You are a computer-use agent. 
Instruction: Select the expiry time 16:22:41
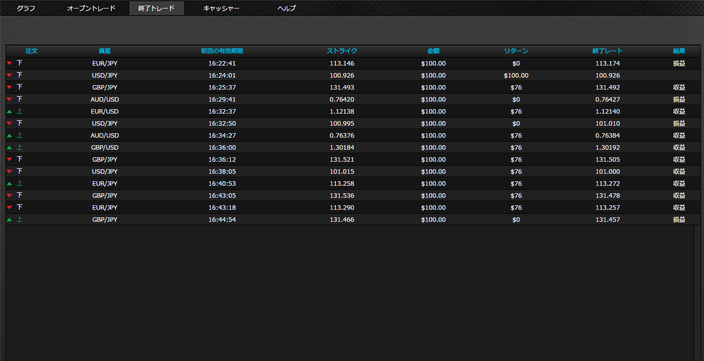(222, 63)
